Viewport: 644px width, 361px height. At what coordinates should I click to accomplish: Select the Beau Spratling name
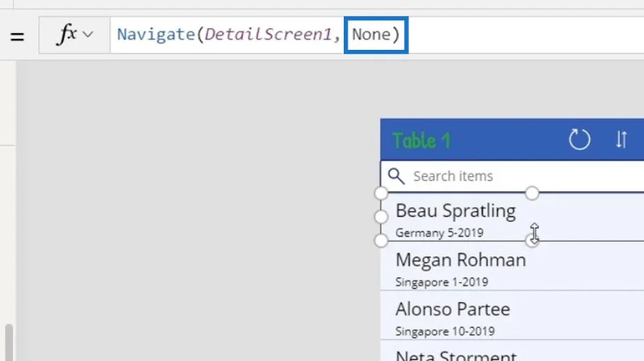tap(456, 211)
